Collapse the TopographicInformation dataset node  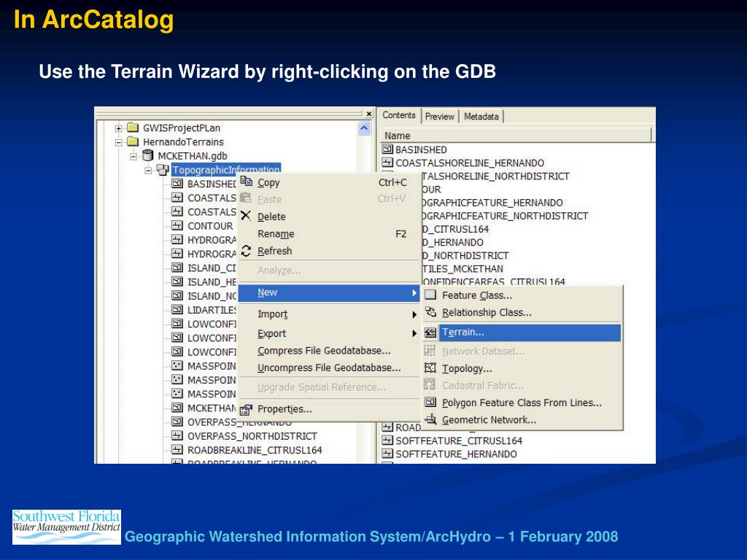[x=149, y=170]
